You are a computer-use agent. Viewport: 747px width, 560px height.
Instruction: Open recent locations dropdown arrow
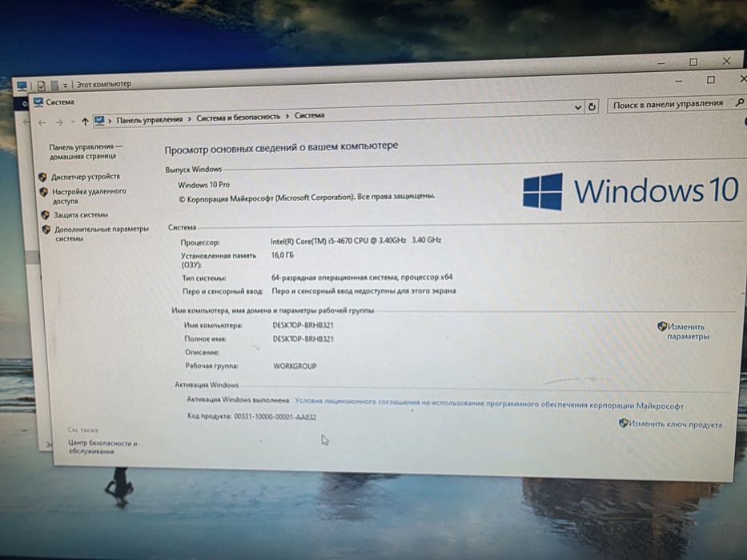point(73,122)
